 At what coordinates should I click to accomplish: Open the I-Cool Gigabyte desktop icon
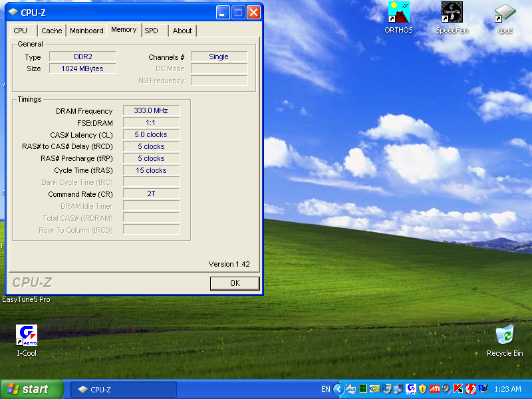pyautogui.click(x=27, y=334)
